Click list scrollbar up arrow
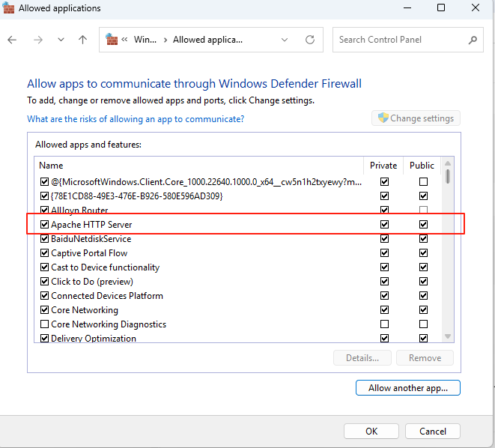Viewport: 495px width, 448px height. click(448, 163)
